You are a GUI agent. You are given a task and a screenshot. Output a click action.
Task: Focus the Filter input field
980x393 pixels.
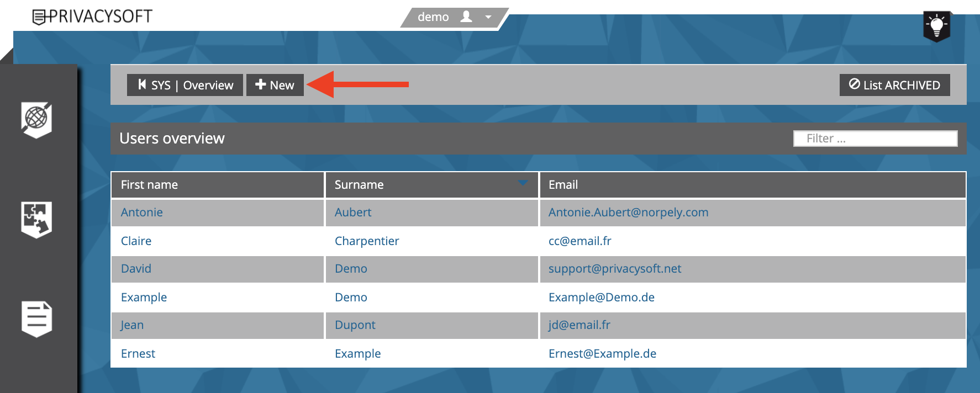point(875,139)
